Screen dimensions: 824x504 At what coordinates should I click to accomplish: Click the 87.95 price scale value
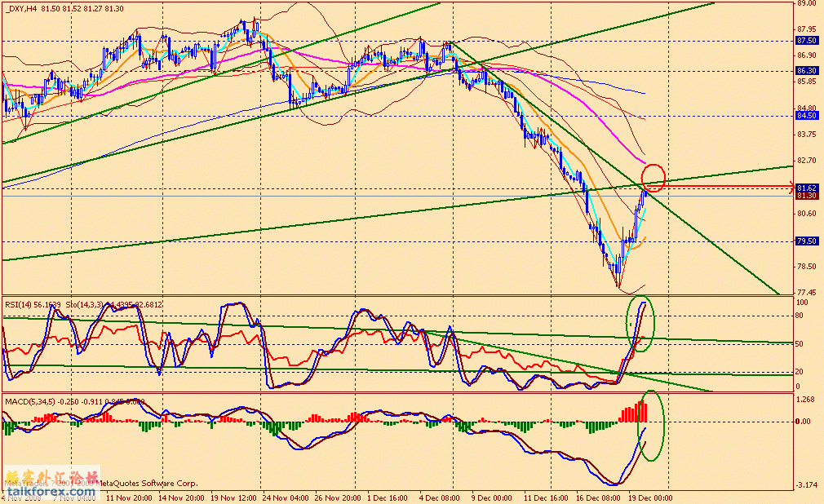pos(807,29)
